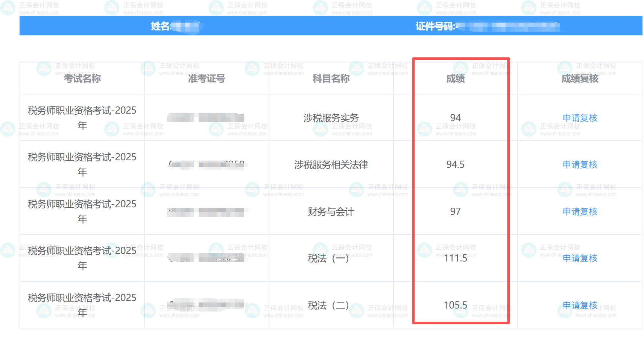Click 申请复核 link for 涉税服务相关法律

click(x=580, y=164)
